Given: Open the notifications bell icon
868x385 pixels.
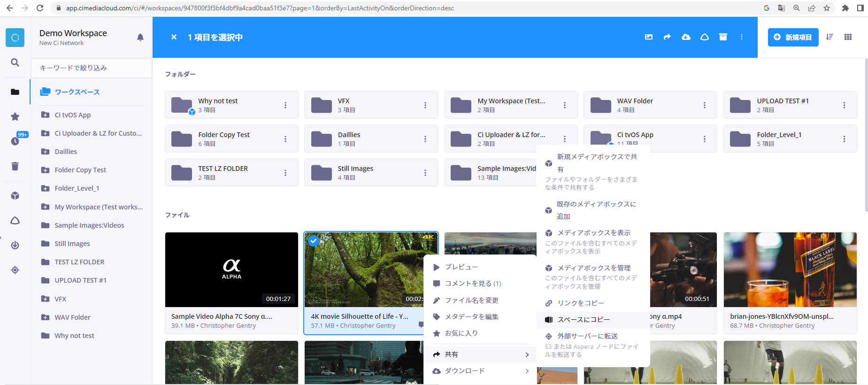Looking at the screenshot, I should 140,38.
